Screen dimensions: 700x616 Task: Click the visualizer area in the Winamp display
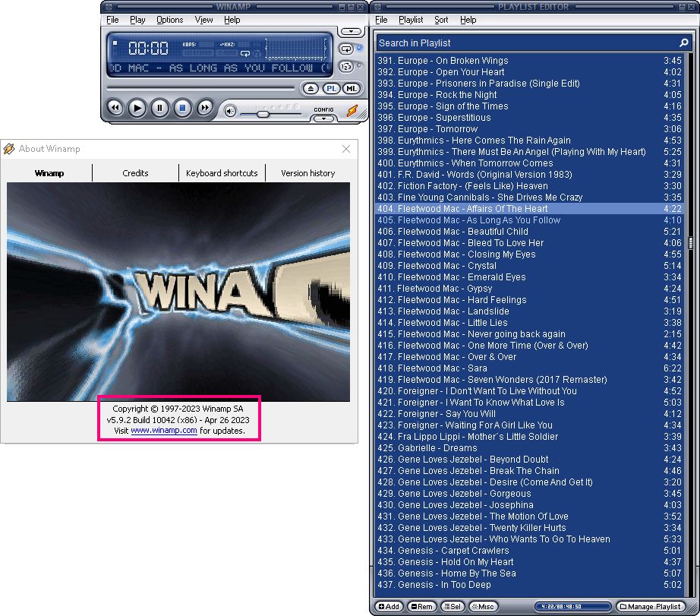coord(296,49)
